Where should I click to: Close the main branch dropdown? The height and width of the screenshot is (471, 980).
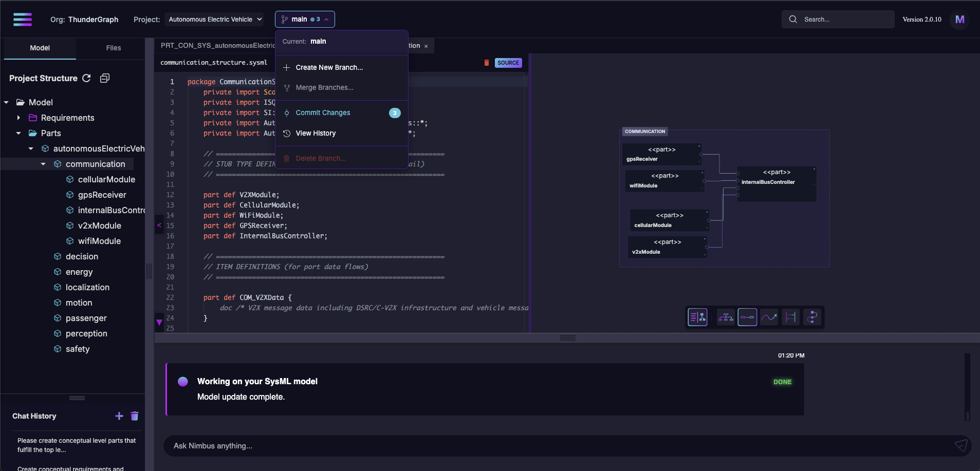click(305, 20)
